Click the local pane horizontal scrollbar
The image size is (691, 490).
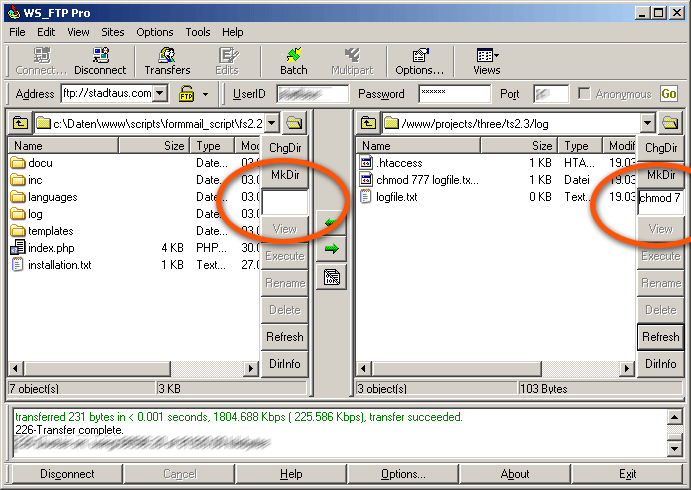[133, 368]
